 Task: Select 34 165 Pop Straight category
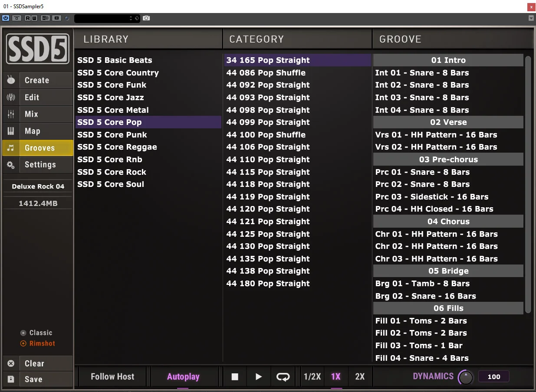tap(297, 60)
